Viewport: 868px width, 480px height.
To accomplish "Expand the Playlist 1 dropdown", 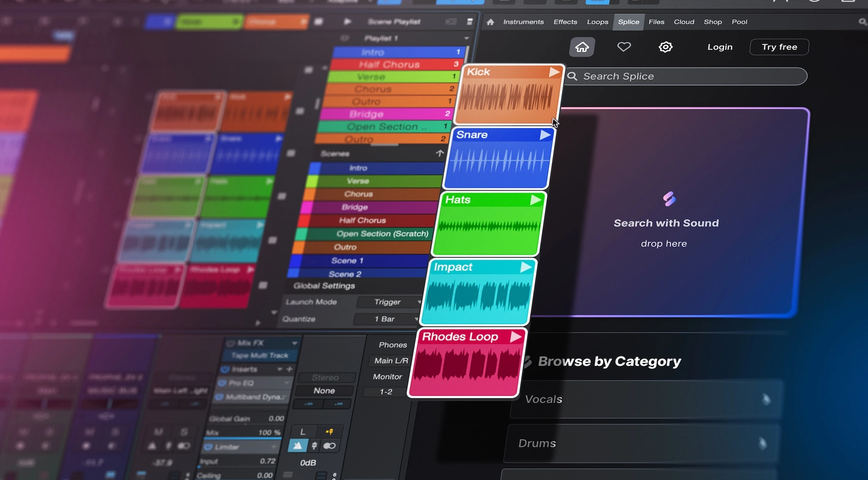I will click(x=466, y=38).
